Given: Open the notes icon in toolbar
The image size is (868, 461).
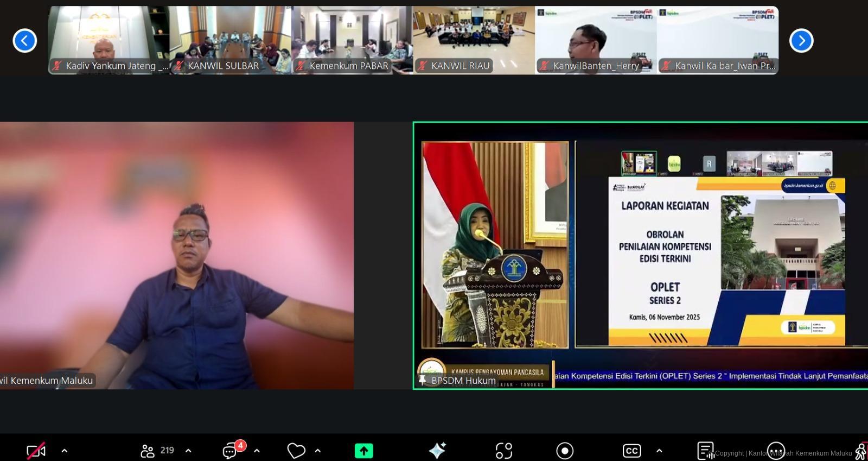Looking at the screenshot, I should [x=705, y=451].
